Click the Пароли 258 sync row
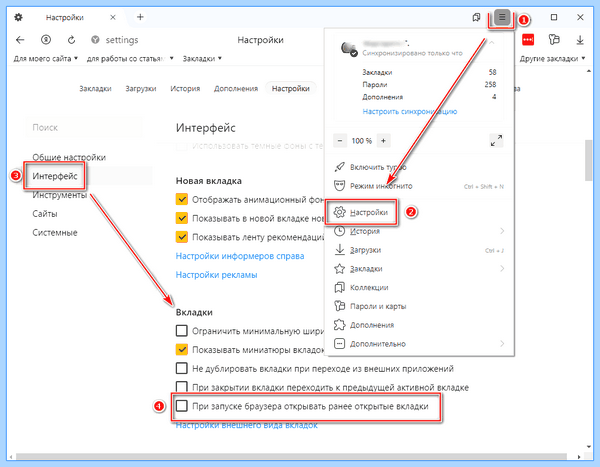Screen dimensions: 600x467 tap(429, 85)
